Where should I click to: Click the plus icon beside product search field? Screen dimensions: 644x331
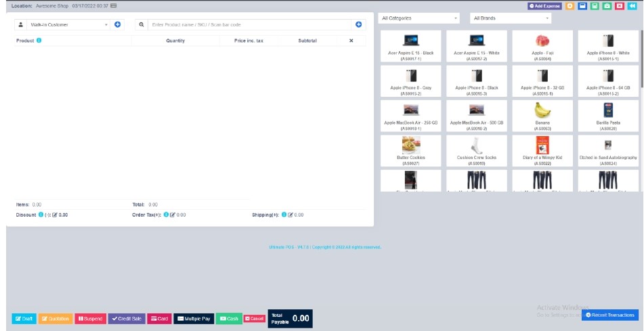pyautogui.click(x=358, y=24)
